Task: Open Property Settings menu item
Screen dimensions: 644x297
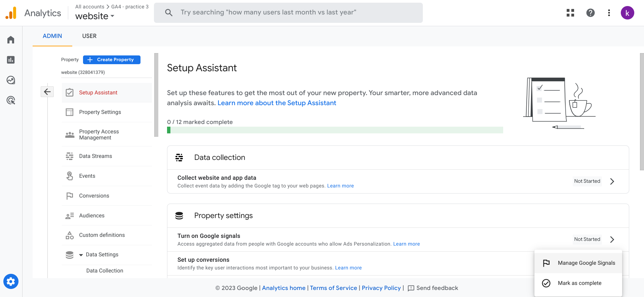Action: click(x=107, y=112)
